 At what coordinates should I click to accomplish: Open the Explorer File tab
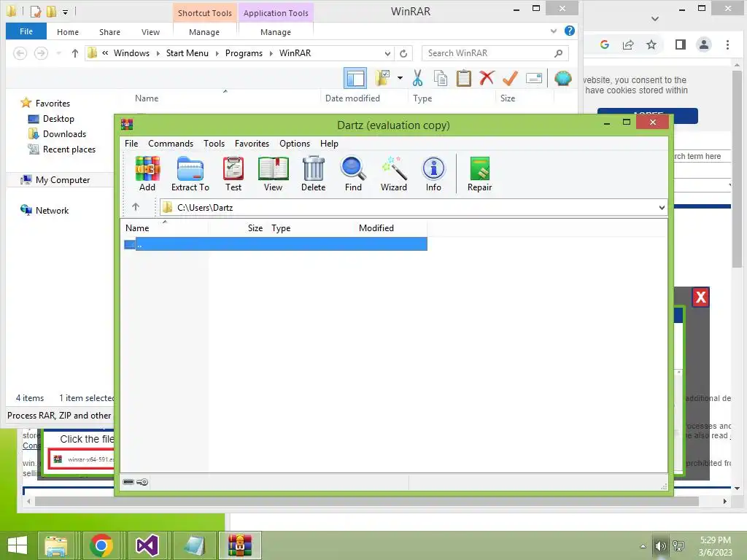coord(26,31)
